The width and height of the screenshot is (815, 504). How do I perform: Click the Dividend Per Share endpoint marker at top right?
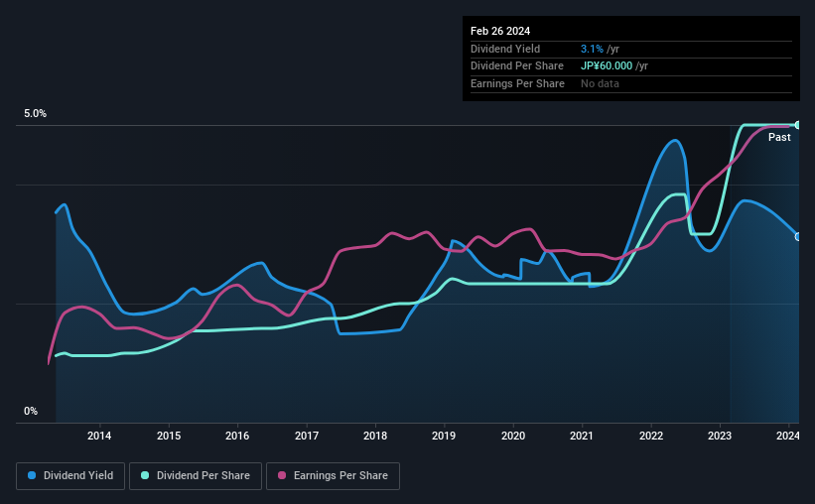[798, 125]
